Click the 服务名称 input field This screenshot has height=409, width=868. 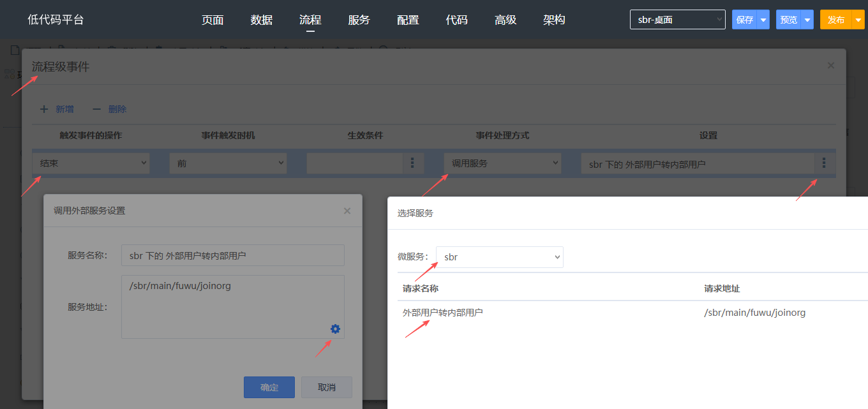pos(232,255)
